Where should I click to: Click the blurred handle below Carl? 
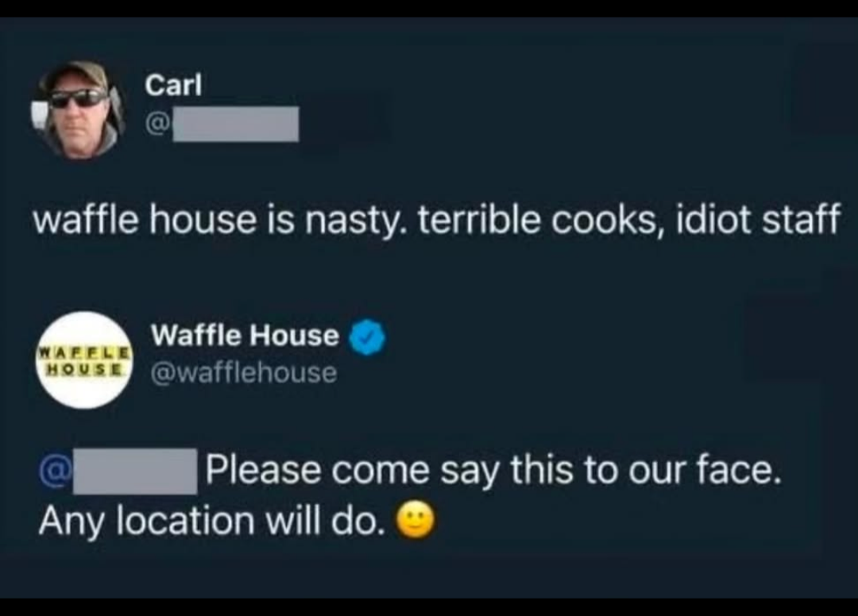(236, 124)
